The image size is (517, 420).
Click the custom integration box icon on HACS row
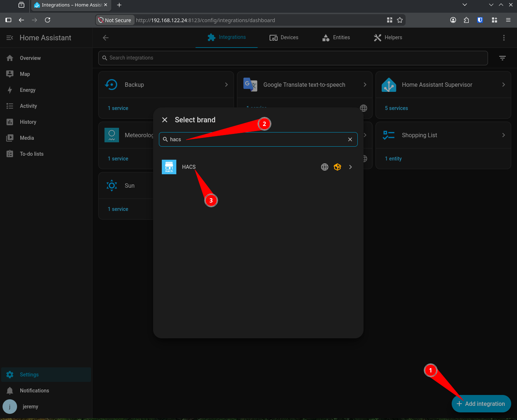(x=337, y=167)
